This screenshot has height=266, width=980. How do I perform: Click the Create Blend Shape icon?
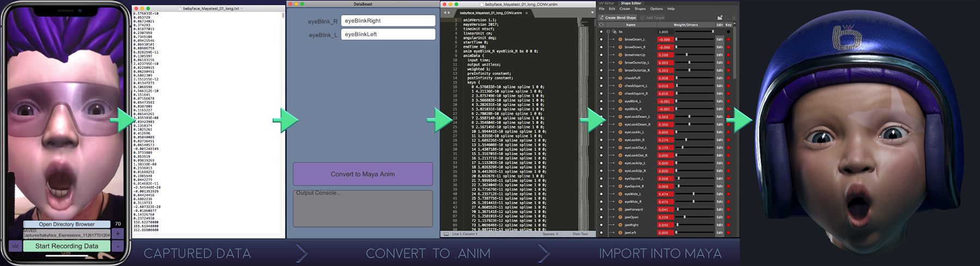point(602,17)
